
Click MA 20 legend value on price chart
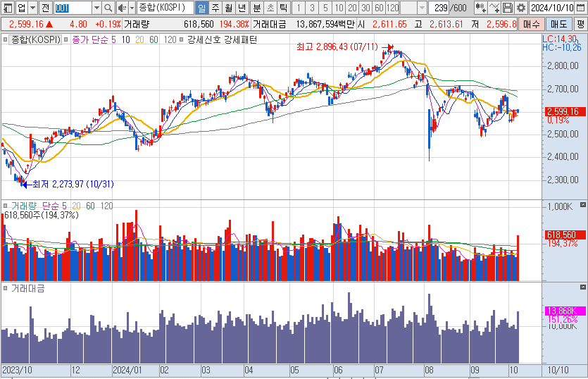[x=140, y=39]
